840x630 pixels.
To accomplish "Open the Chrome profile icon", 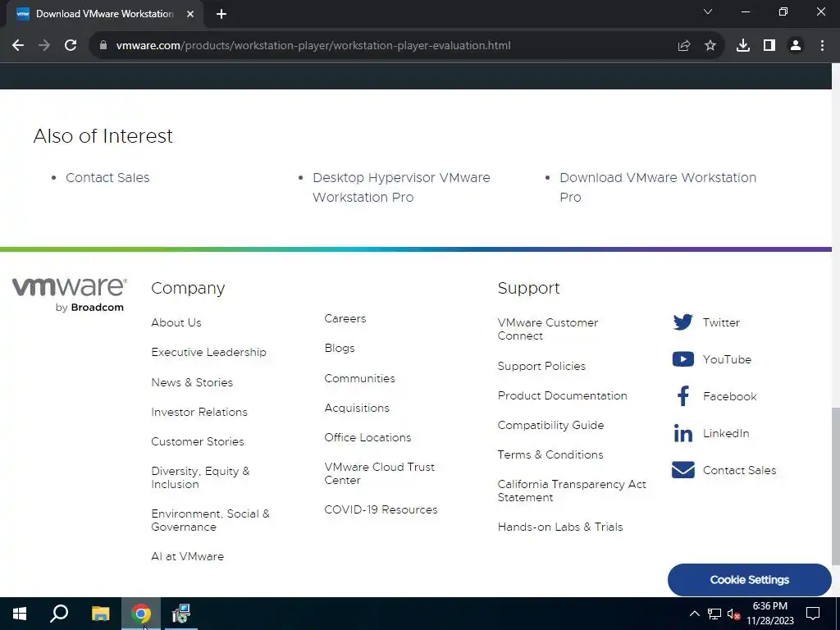I will pos(796,46).
